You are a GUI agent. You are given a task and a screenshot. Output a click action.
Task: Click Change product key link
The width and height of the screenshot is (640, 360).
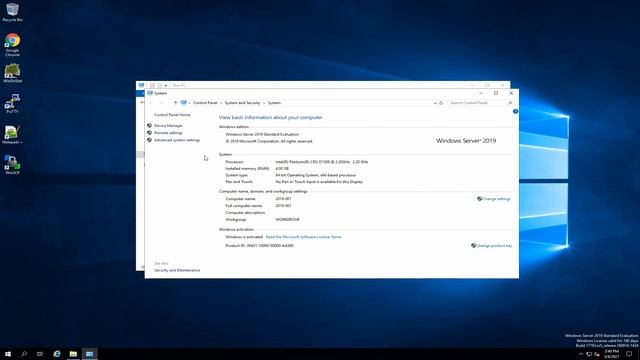(x=494, y=246)
